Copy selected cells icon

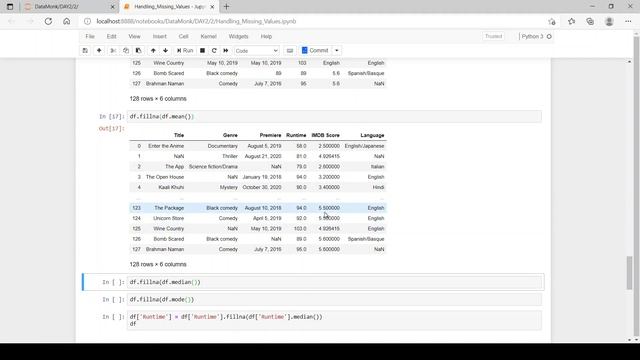[x=126, y=51]
